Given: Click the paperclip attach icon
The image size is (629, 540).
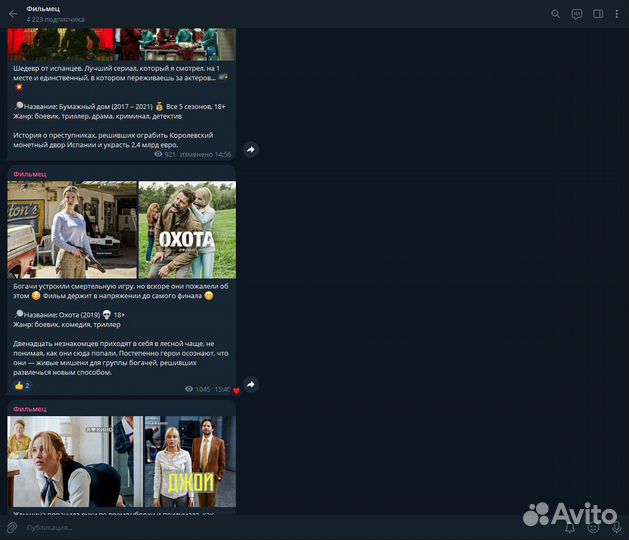Looking at the screenshot, I should [x=12, y=527].
